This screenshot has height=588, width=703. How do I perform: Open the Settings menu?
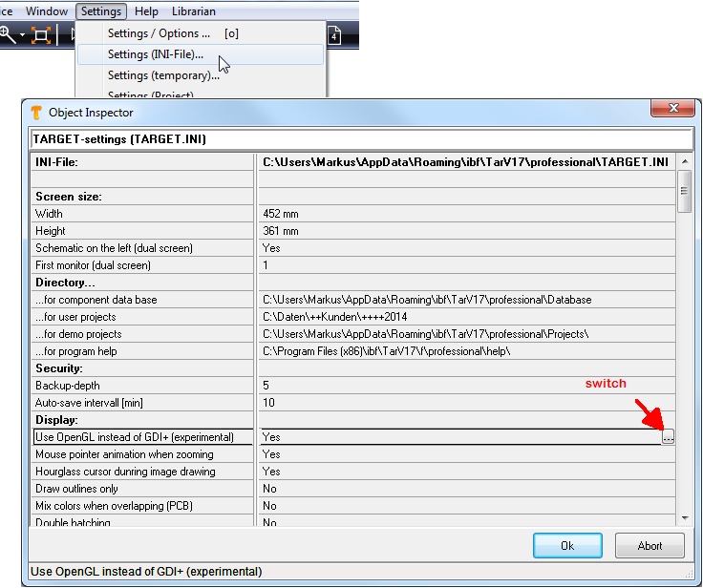click(x=100, y=11)
